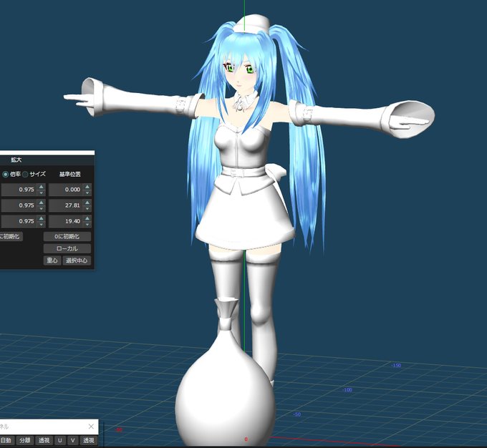Increase the 19.40 base position value
The height and width of the screenshot is (448, 487).
click(87, 218)
